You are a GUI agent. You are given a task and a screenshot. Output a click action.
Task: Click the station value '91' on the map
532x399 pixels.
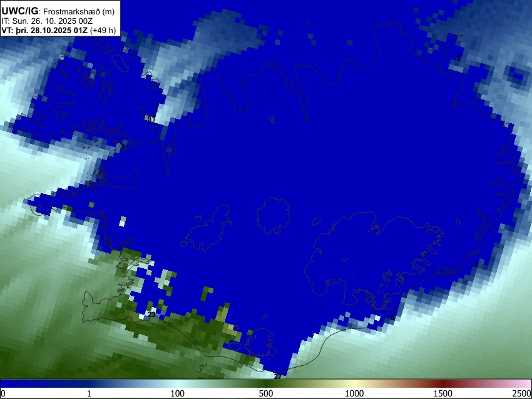point(151,119)
